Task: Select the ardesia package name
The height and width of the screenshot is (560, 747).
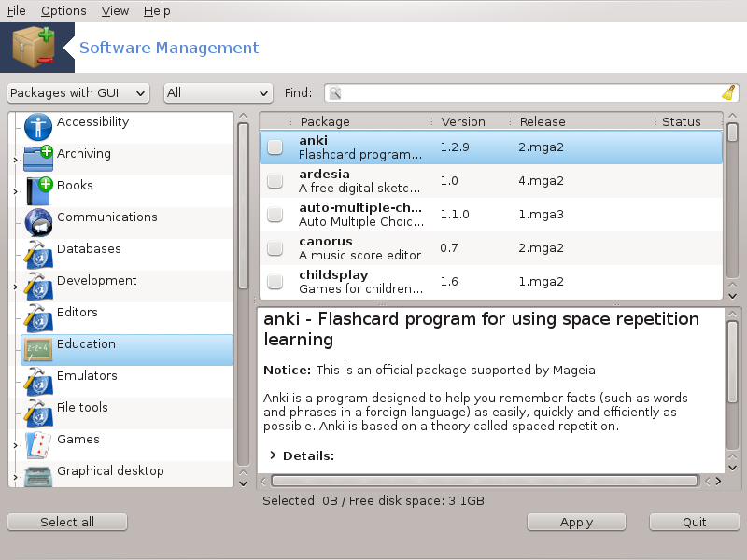Action: pos(324,174)
